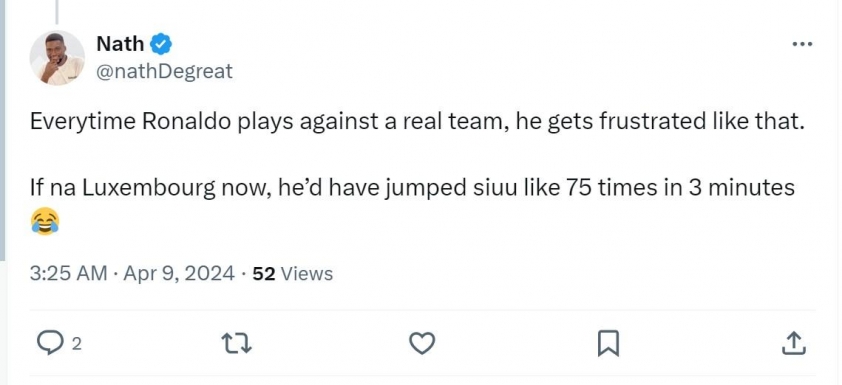Screen dimensions: 842x385
Task: Click the blue verified badge next to Nath
Action: [161, 44]
